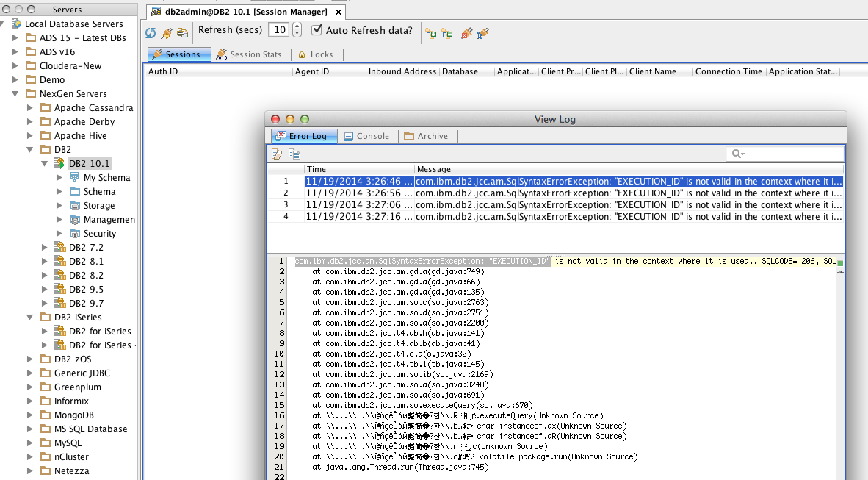This screenshot has width=868, height=480.
Task: Select the DB2 10.1 server icon
Action: pyautogui.click(x=59, y=163)
